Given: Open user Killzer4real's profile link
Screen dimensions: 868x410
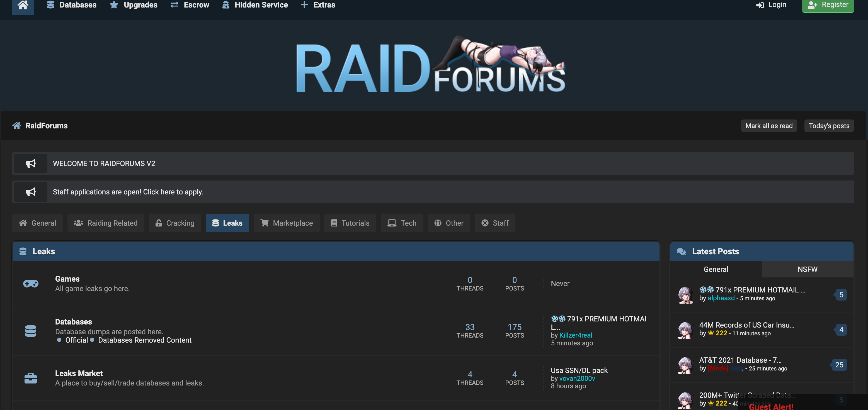Looking at the screenshot, I should (x=575, y=335).
